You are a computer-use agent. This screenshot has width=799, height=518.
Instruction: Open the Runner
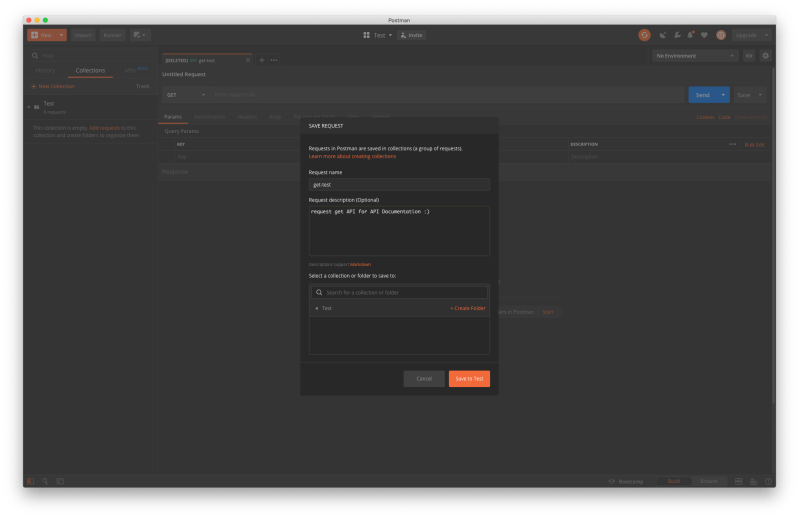[112, 35]
